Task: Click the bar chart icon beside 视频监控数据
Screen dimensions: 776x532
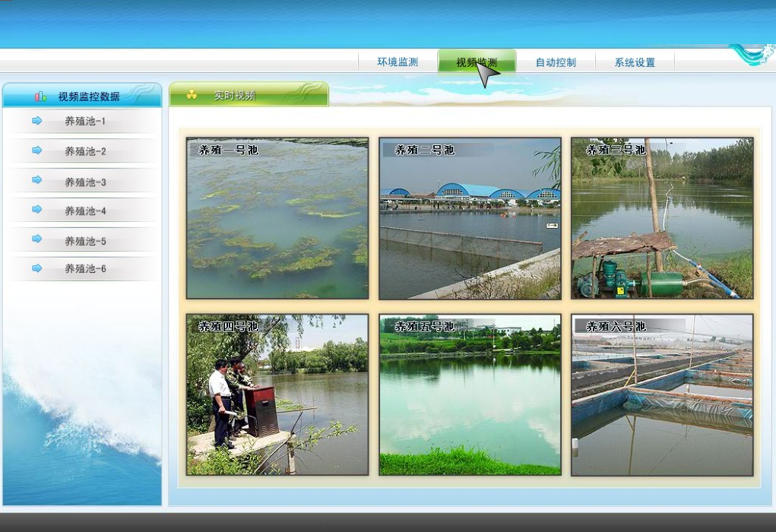Action: (40, 97)
